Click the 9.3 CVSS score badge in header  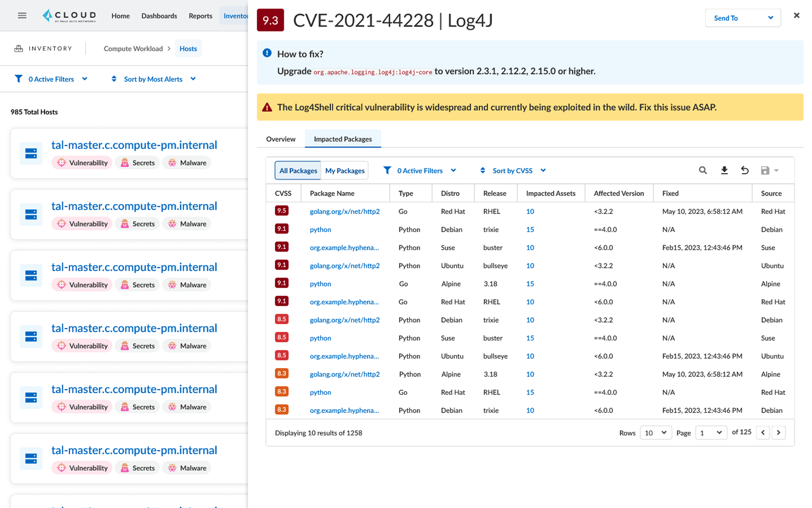coord(270,20)
